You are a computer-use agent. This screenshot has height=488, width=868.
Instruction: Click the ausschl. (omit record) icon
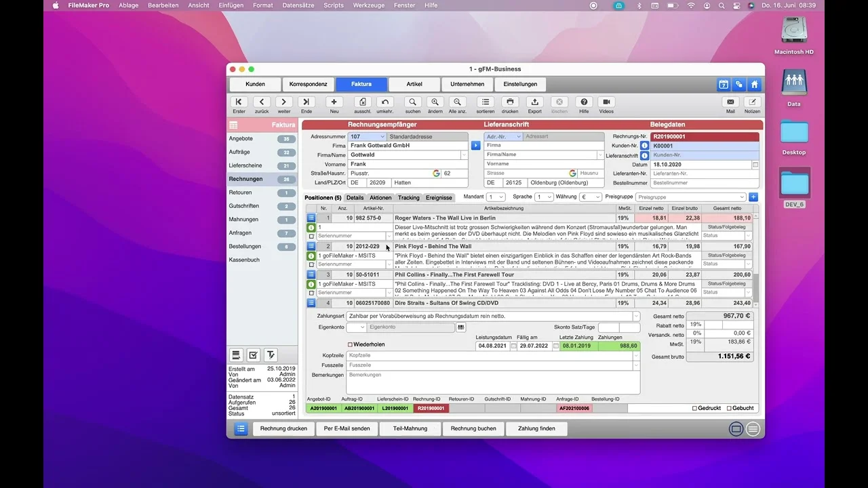pos(363,102)
